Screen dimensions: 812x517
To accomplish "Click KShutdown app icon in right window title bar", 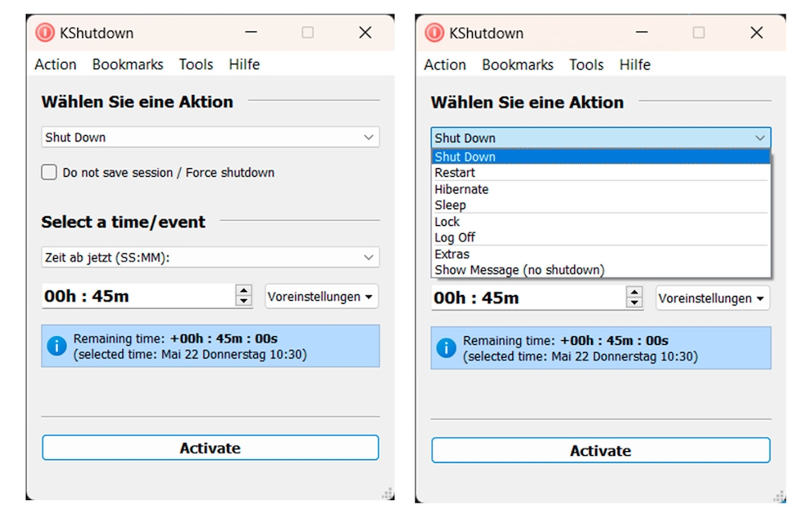I will [434, 33].
